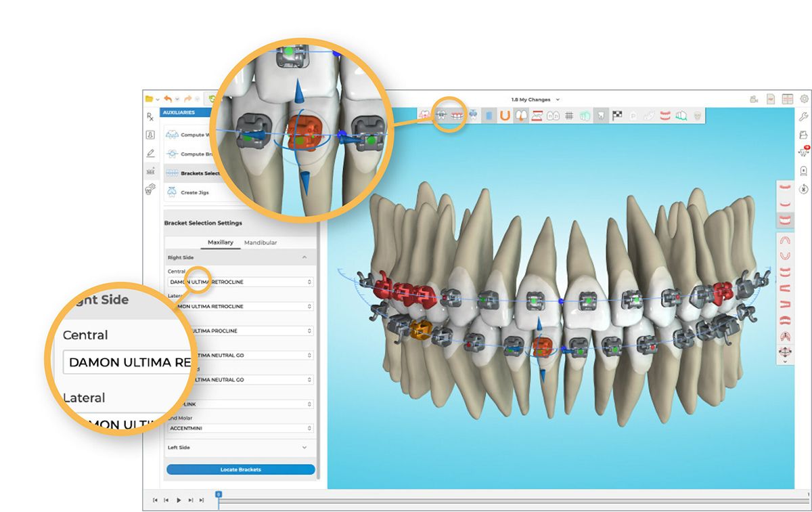The height and width of the screenshot is (512, 812).
Task: Expand the Left Side section
Action: click(x=240, y=447)
